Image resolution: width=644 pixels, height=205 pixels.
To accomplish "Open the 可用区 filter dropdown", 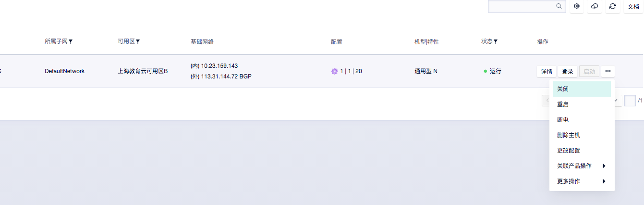I will [x=138, y=42].
